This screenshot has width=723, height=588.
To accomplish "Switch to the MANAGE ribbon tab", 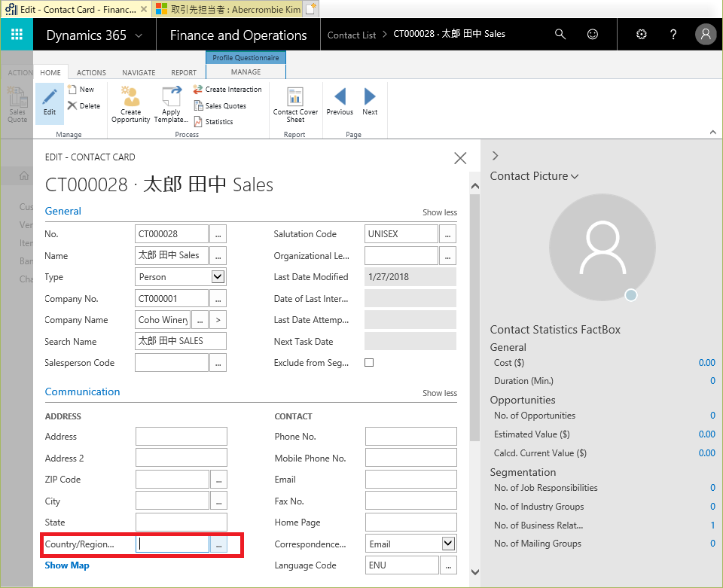I will [246, 72].
